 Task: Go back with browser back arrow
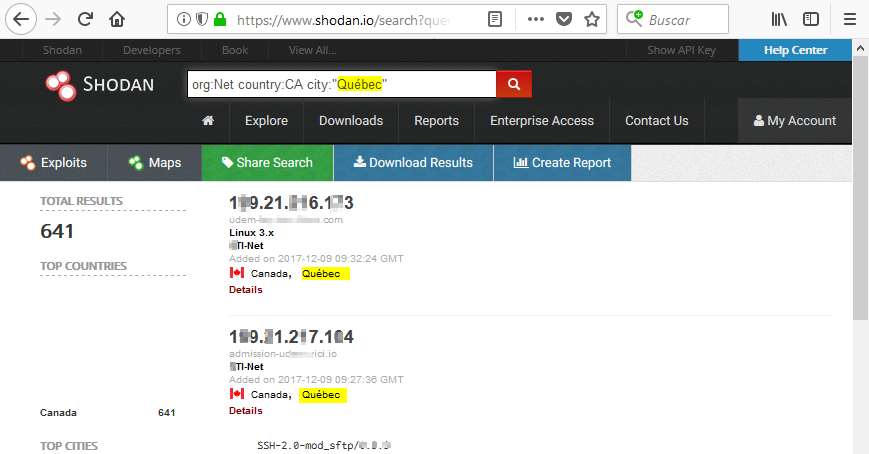coord(21,19)
